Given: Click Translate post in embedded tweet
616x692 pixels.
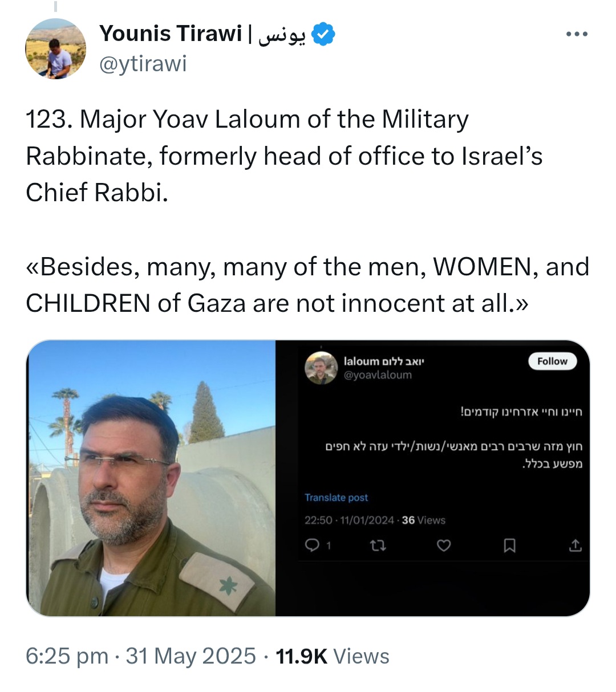Looking at the screenshot, I should tap(336, 498).
